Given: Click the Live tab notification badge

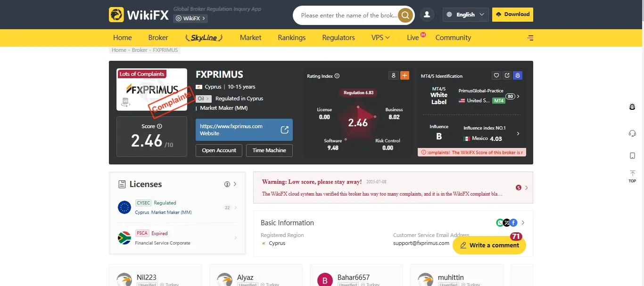Looking at the screenshot, I should (423, 34).
